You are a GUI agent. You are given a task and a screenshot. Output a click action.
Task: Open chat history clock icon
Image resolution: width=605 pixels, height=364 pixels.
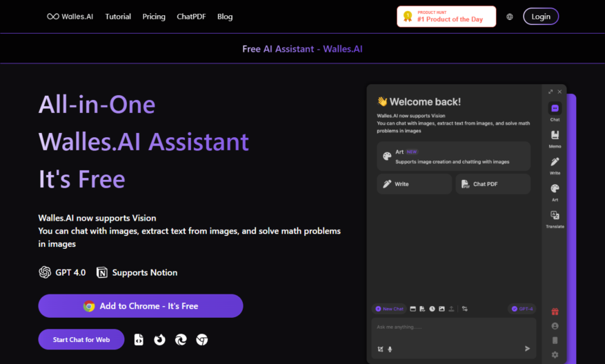point(432,309)
